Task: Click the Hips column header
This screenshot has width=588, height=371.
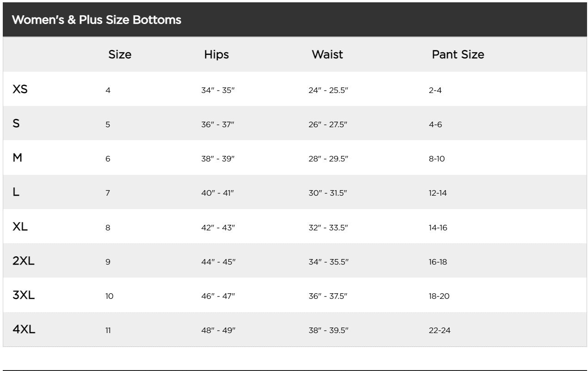Action: (216, 55)
